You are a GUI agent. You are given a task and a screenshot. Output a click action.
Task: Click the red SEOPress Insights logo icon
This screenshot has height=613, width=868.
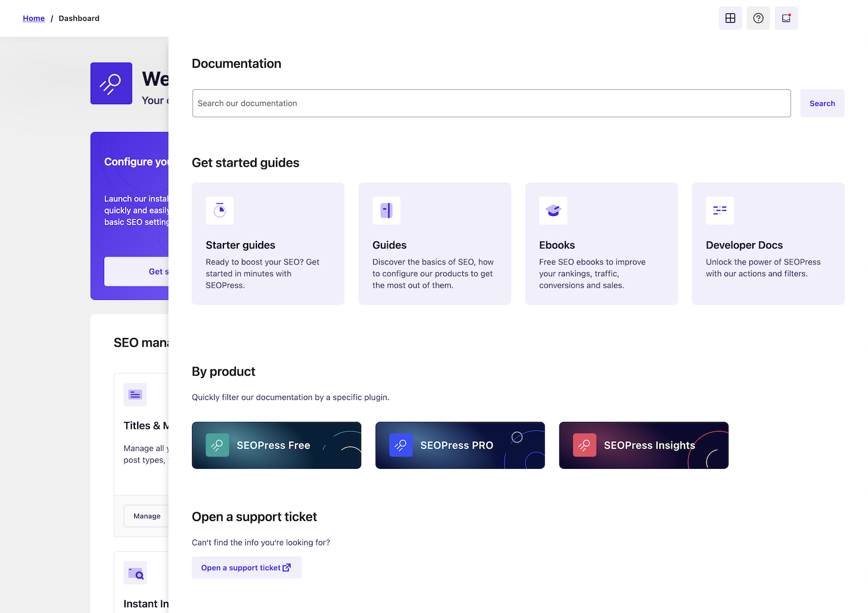click(x=584, y=445)
